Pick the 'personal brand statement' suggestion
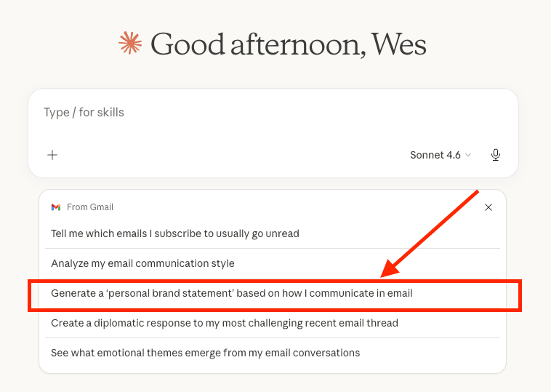Image resolution: width=551 pixels, height=392 pixels. pos(231,293)
